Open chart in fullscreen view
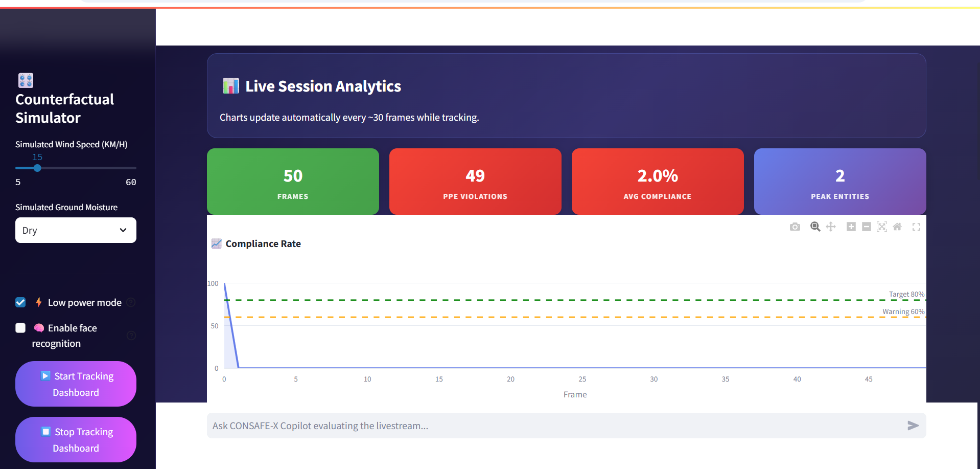Screen dimensions: 980x469 (x=916, y=227)
